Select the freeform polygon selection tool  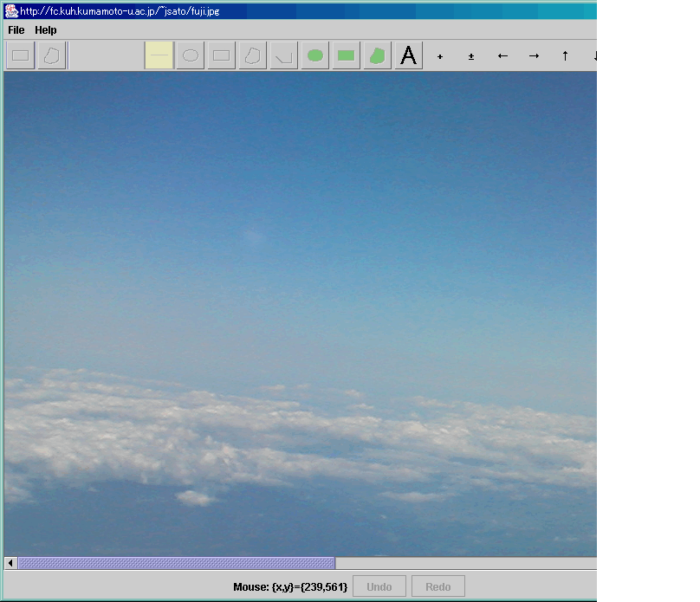[52, 55]
